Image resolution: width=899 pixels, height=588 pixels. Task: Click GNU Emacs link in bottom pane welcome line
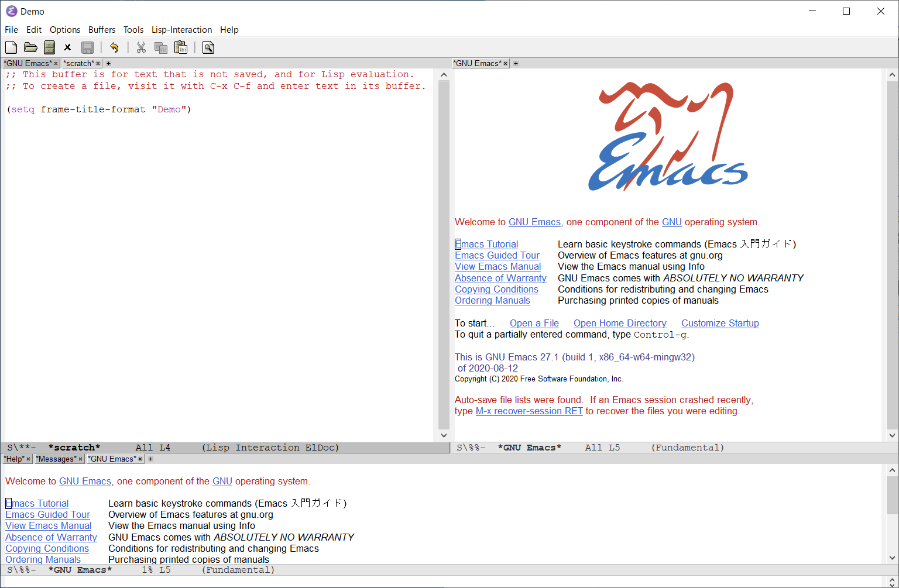pos(85,482)
